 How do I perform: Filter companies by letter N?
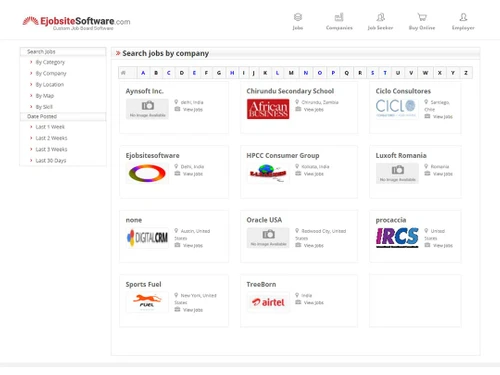click(x=306, y=73)
